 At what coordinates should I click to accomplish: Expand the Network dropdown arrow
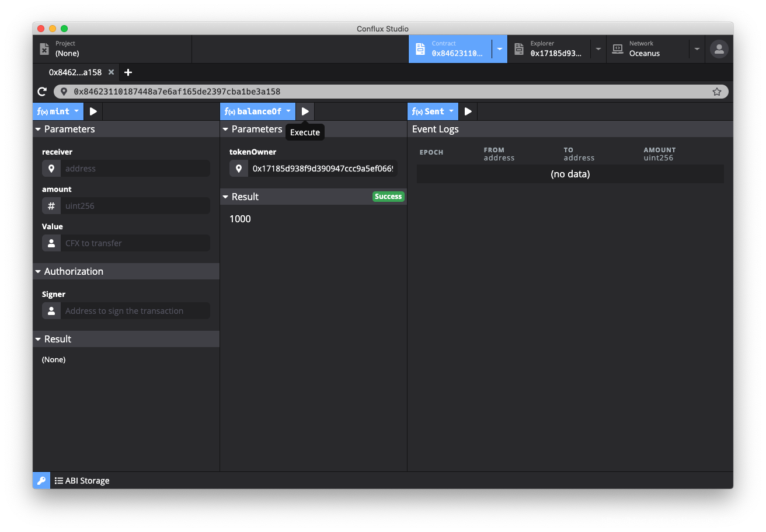pos(697,49)
